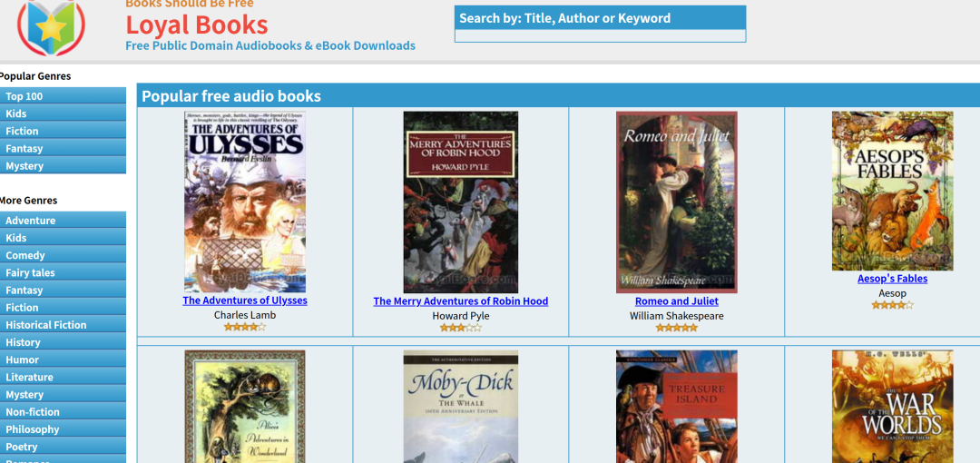Click the search input field
This screenshot has height=463, width=980.
(x=600, y=35)
